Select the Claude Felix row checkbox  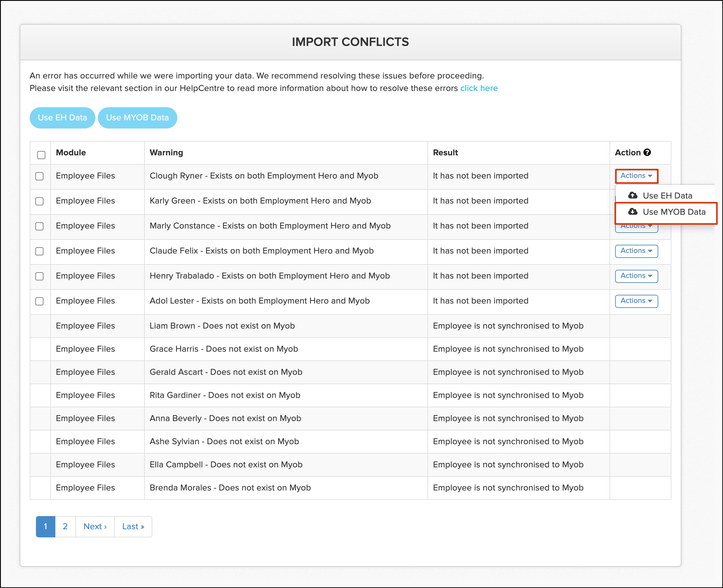[39, 251]
